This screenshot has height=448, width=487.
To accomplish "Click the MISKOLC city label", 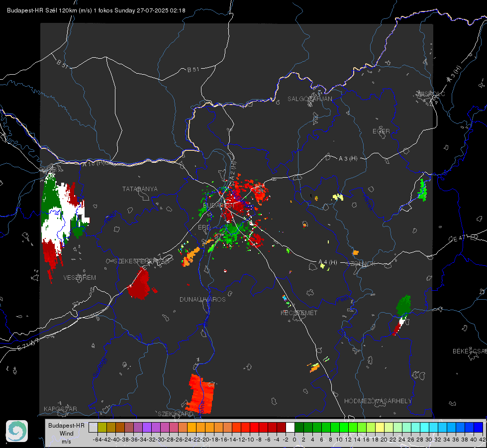I will (431, 94).
